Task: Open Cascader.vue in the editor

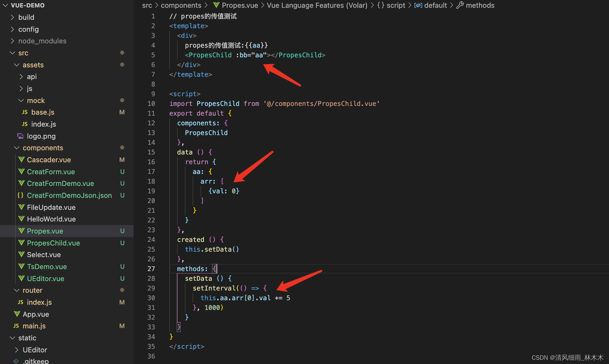Action: 49,160
